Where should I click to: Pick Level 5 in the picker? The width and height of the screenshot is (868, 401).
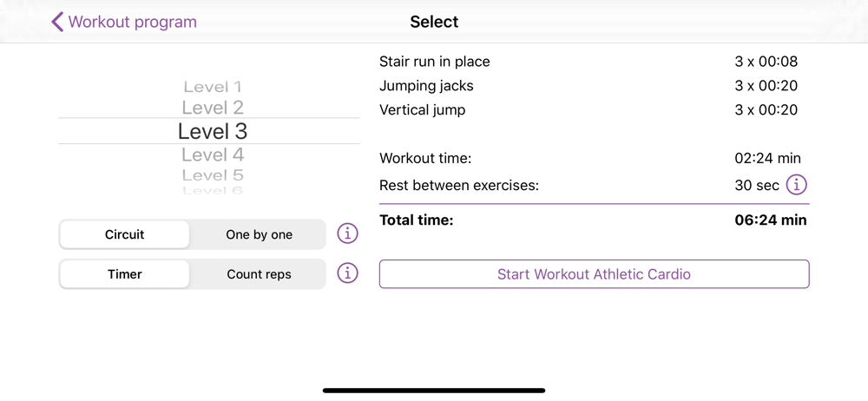point(212,174)
